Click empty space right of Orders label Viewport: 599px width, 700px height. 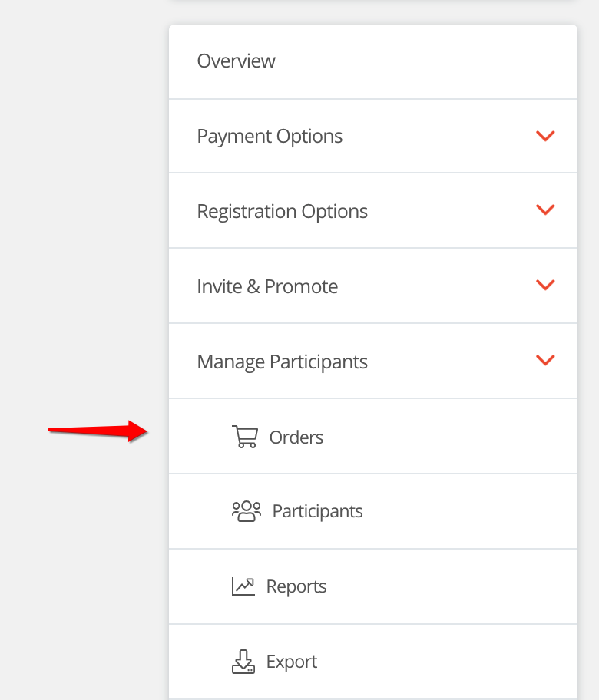(445, 437)
